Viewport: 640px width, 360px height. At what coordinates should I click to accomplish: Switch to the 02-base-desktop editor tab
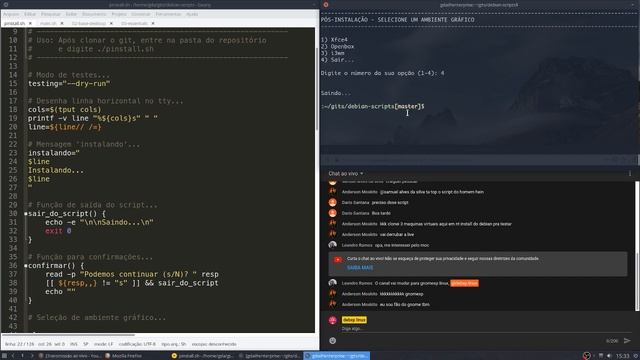[89, 23]
